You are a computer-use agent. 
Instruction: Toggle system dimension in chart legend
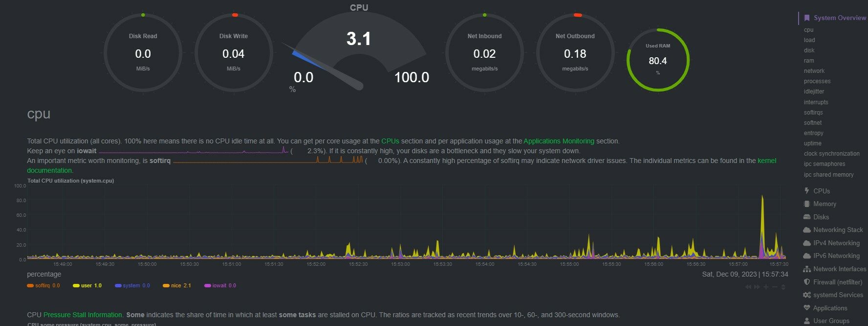(132, 285)
